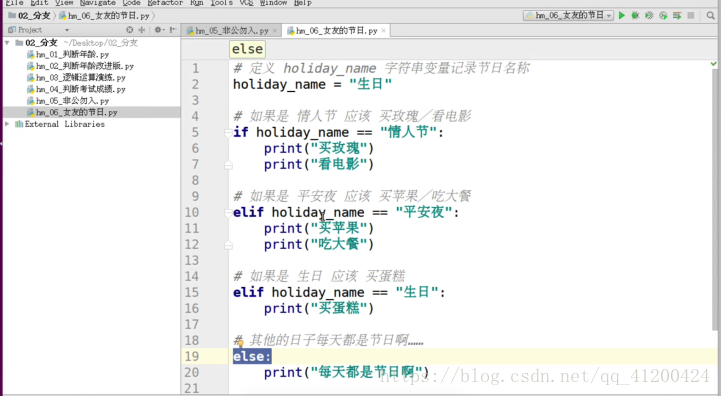
Task: Click the profile run icon
Action: click(663, 15)
